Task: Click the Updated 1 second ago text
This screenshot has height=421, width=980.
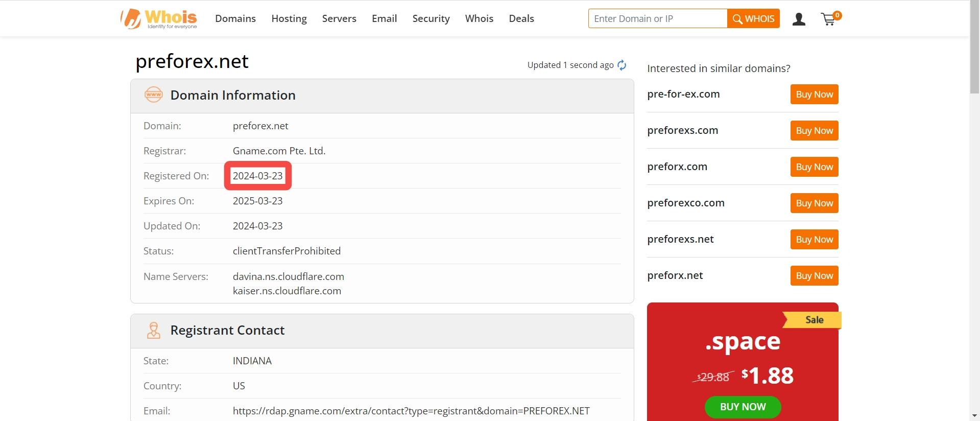Action: coord(570,65)
